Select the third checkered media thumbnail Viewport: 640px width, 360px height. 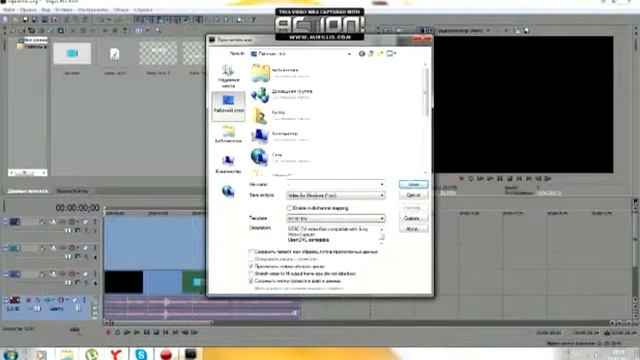(158, 53)
